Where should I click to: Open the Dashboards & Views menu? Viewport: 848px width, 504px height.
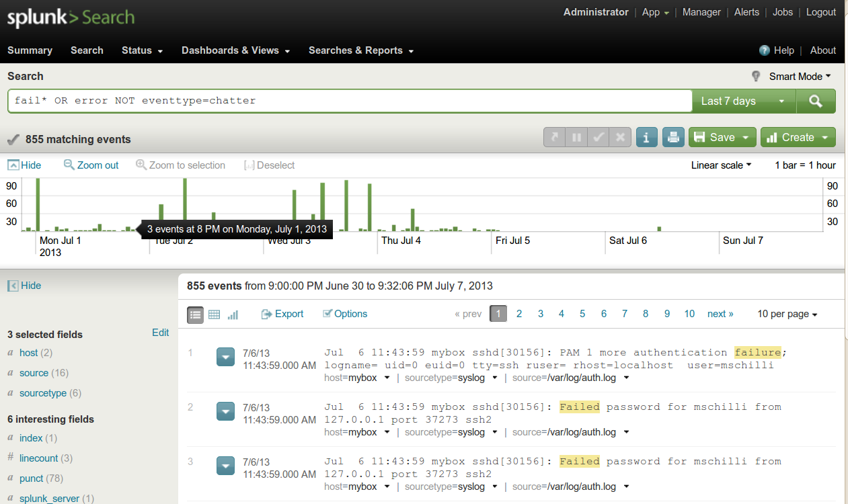[235, 50]
